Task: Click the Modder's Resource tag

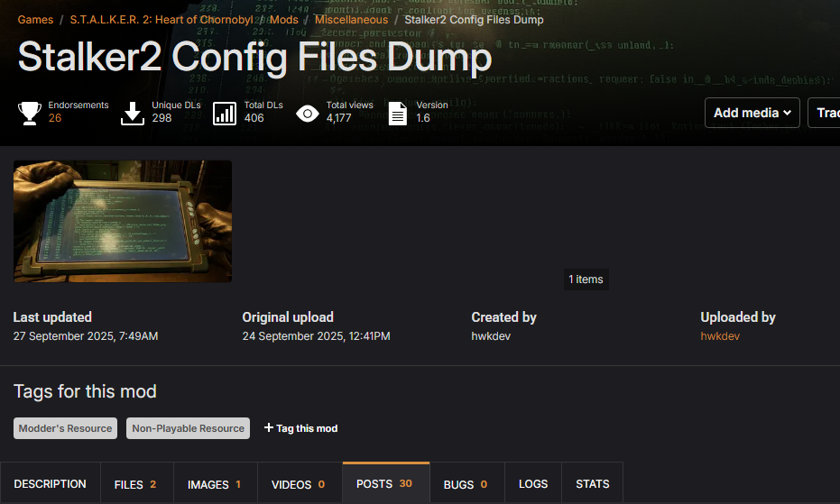Action: pyautogui.click(x=65, y=428)
